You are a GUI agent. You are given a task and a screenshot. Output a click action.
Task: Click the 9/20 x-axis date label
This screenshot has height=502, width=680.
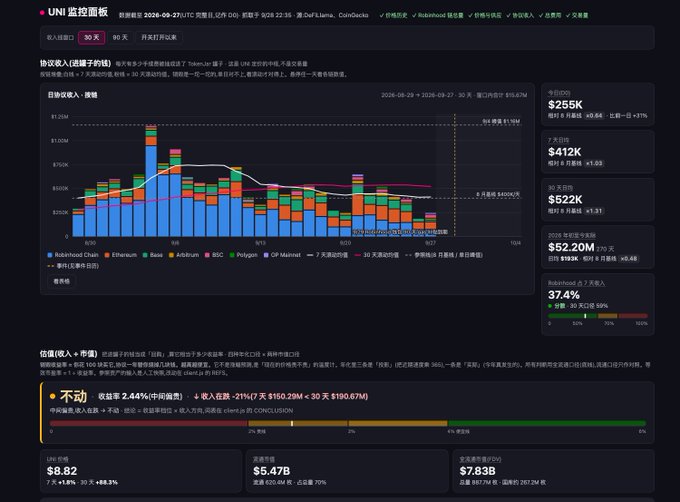[345, 243]
